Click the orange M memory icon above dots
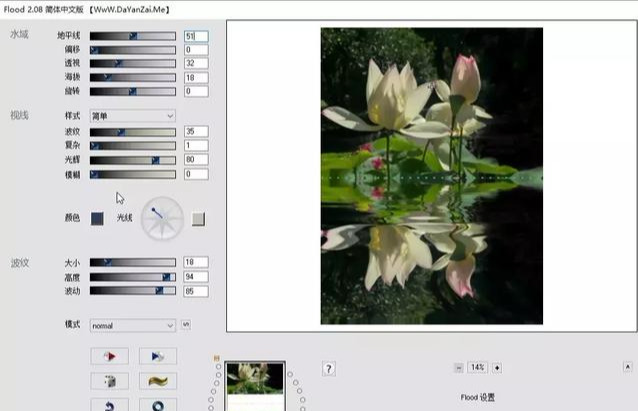The width and height of the screenshot is (638, 411). pyautogui.click(x=216, y=358)
